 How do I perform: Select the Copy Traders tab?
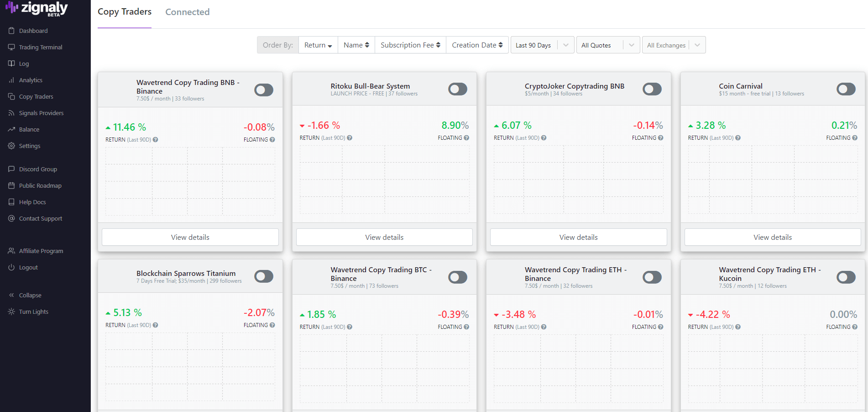(125, 12)
